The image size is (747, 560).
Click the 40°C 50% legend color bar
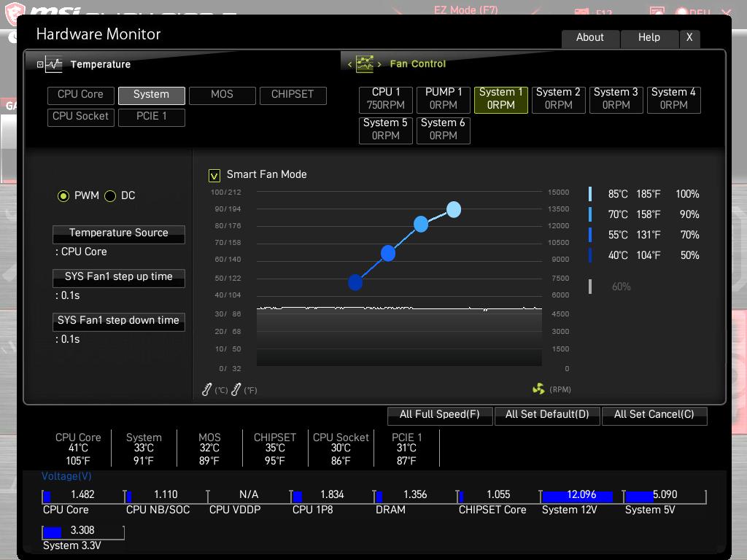tap(590, 255)
